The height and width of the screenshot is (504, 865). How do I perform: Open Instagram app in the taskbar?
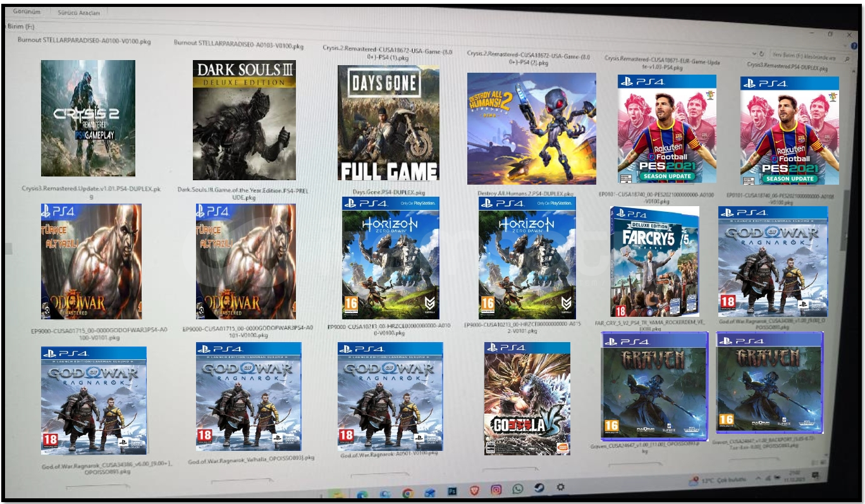pos(496,489)
